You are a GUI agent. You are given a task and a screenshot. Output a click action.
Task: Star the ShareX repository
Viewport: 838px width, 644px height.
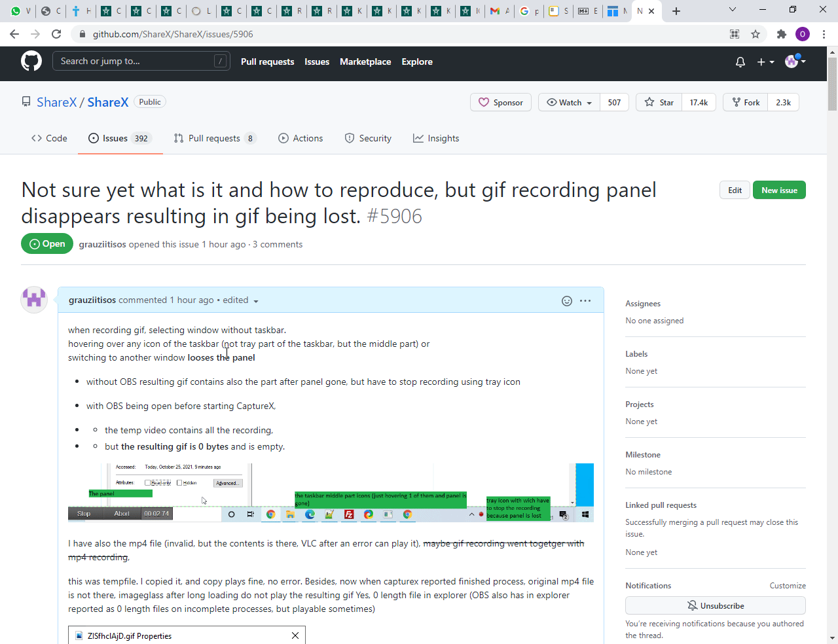[658, 102]
